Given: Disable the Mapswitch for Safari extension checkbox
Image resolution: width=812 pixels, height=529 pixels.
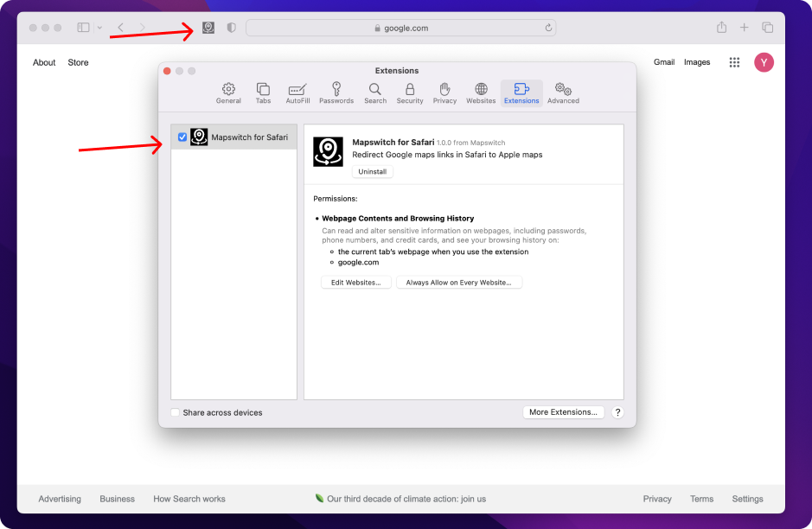Looking at the screenshot, I should click(182, 137).
